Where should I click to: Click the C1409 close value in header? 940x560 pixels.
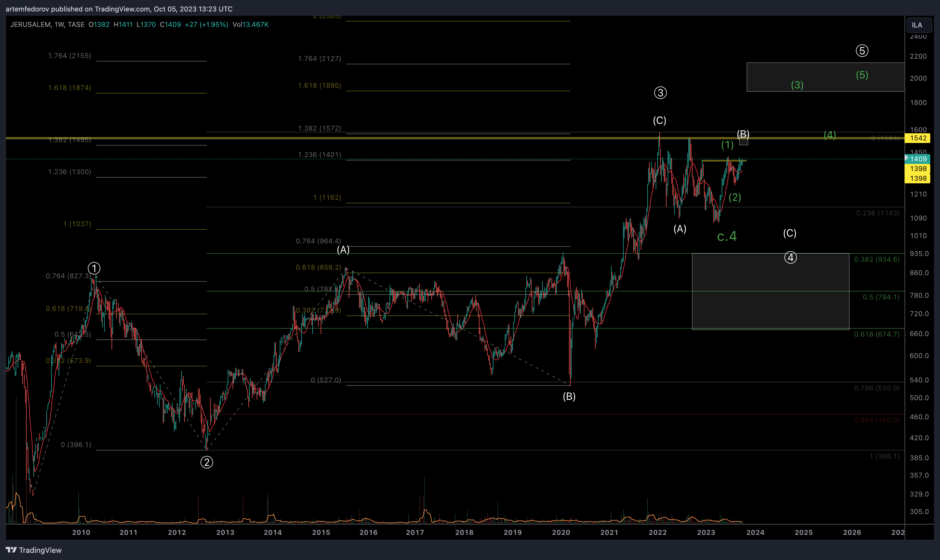(x=170, y=25)
